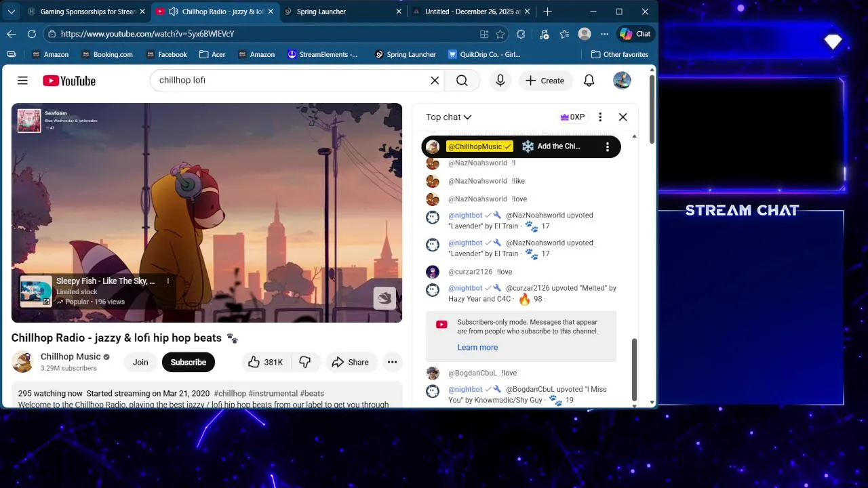868x488 pixels.
Task: Open a new browser tab
Action: (x=547, y=12)
